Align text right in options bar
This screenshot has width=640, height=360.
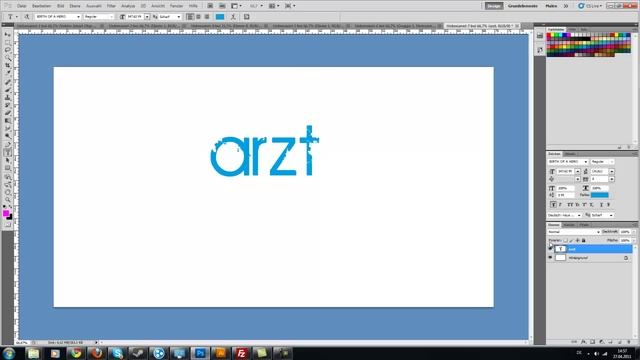pyautogui.click(x=207, y=17)
